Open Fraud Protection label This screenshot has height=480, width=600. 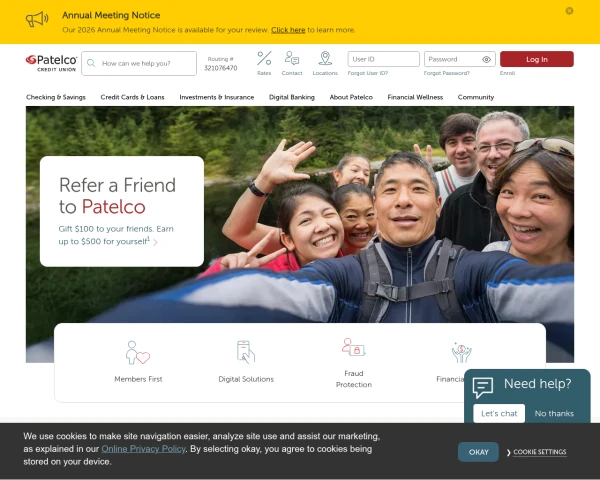[354, 379]
